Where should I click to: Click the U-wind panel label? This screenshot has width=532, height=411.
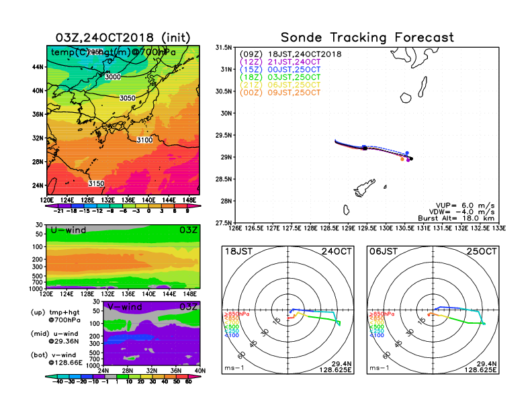click(69, 230)
